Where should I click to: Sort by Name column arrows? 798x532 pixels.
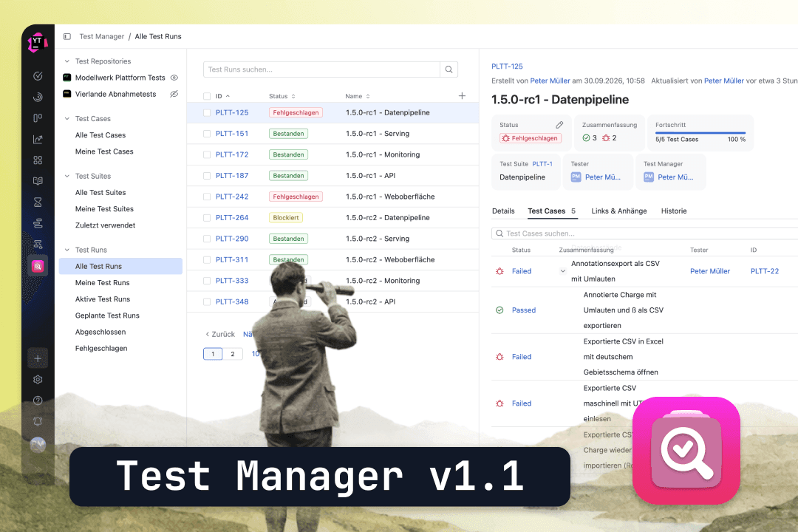pyautogui.click(x=368, y=96)
